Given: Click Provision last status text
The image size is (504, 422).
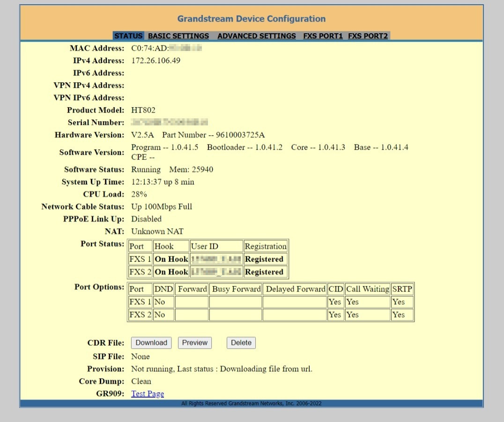Looking at the screenshot, I should click(222, 369).
